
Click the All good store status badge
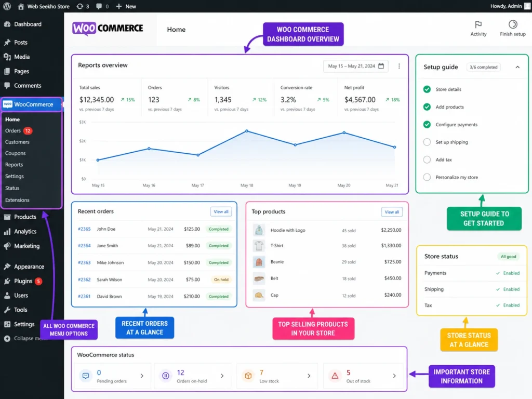point(508,257)
